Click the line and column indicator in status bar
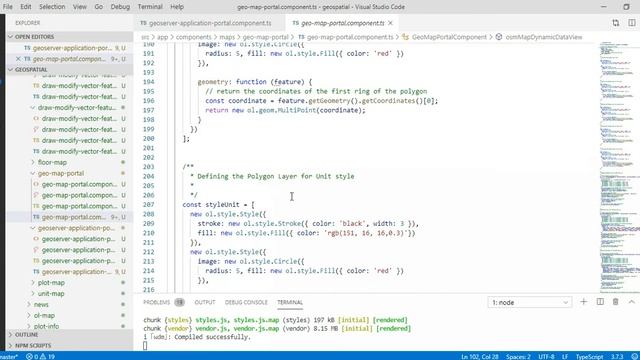 point(480,357)
